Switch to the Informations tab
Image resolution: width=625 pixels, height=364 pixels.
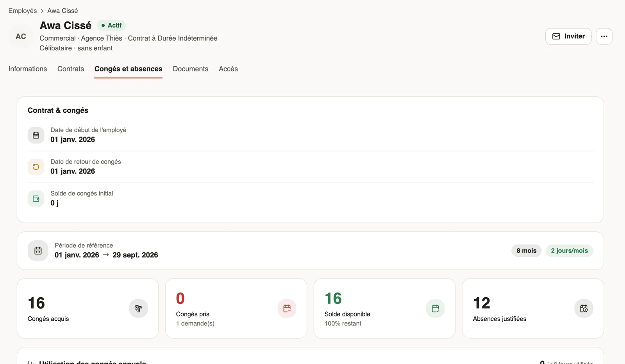28,69
